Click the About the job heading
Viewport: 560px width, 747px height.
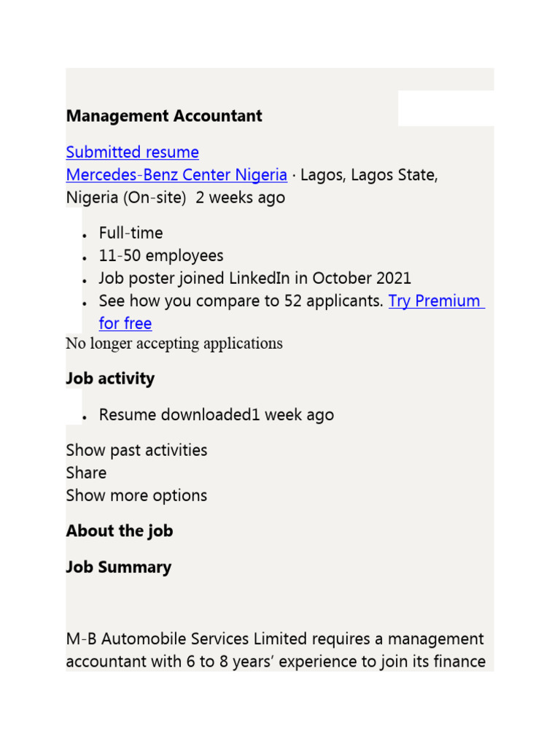point(120,531)
